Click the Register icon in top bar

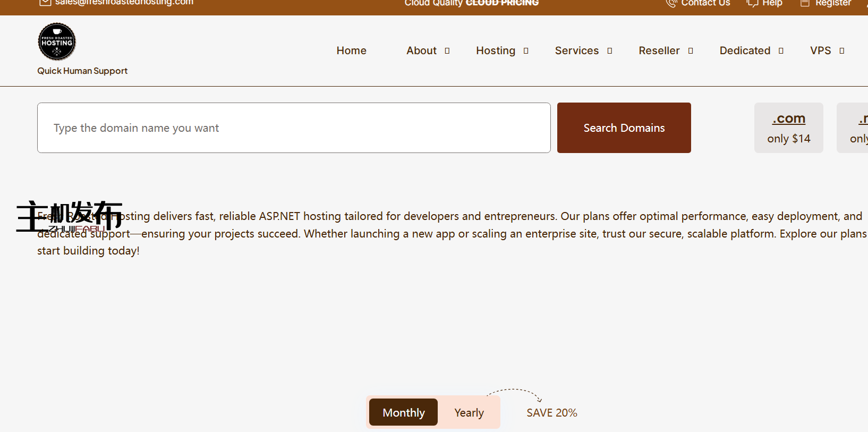(805, 3)
